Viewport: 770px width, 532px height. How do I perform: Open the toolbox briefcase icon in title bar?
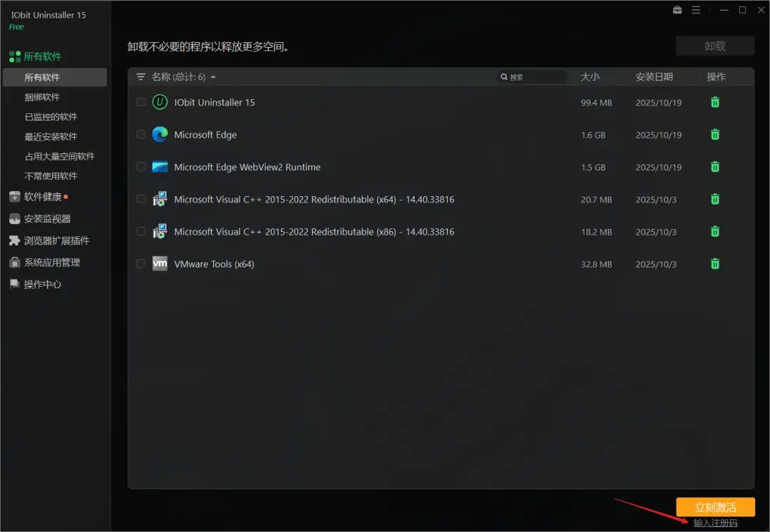coord(677,10)
